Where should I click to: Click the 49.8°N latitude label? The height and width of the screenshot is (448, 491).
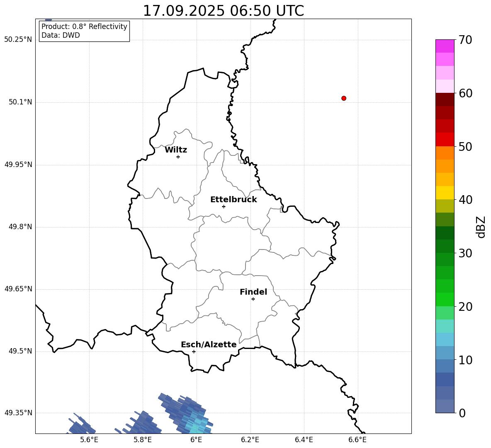pos(20,227)
